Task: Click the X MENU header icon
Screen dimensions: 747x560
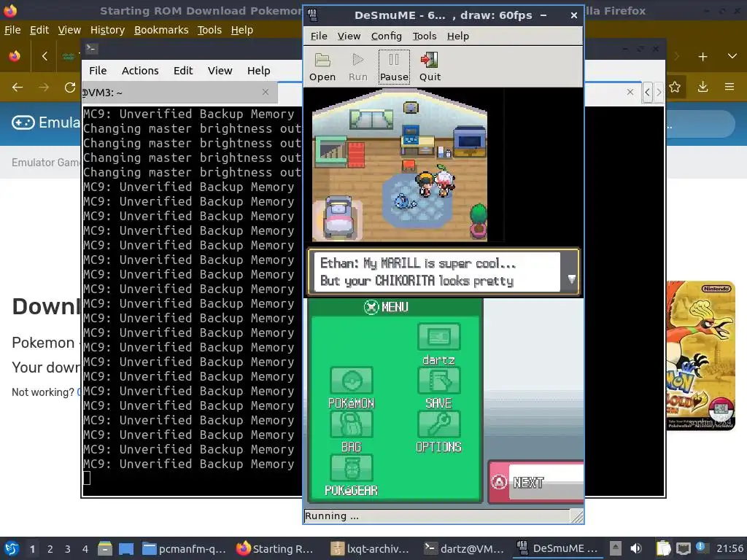Action: (371, 307)
